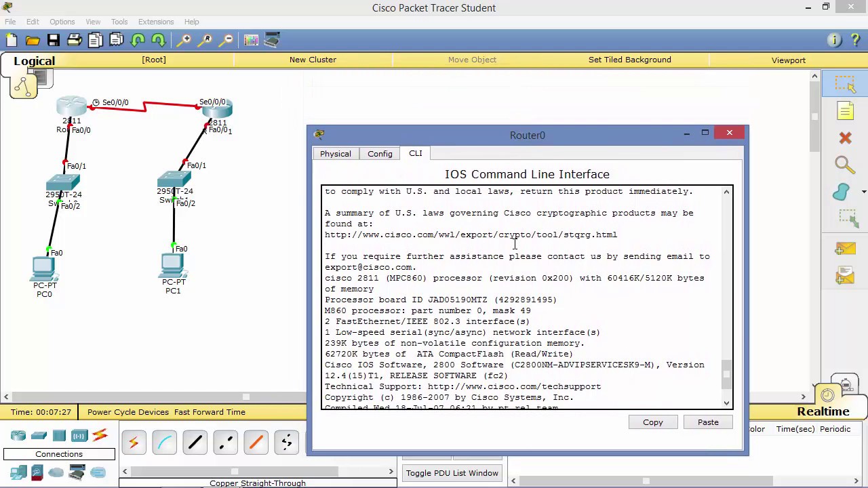Choose the Select tool in the right toolbar
868x488 pixels.
(845, 83)
